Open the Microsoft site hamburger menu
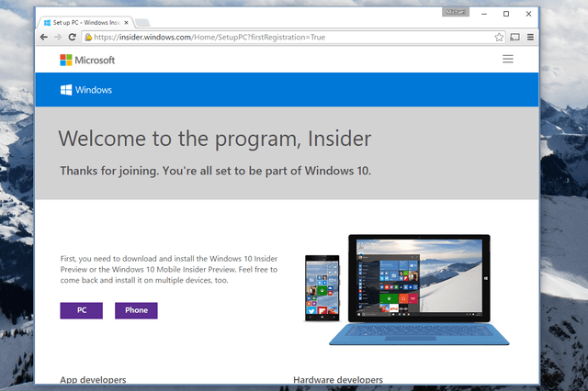Screen dimensions: 588x391 [508, 59]
